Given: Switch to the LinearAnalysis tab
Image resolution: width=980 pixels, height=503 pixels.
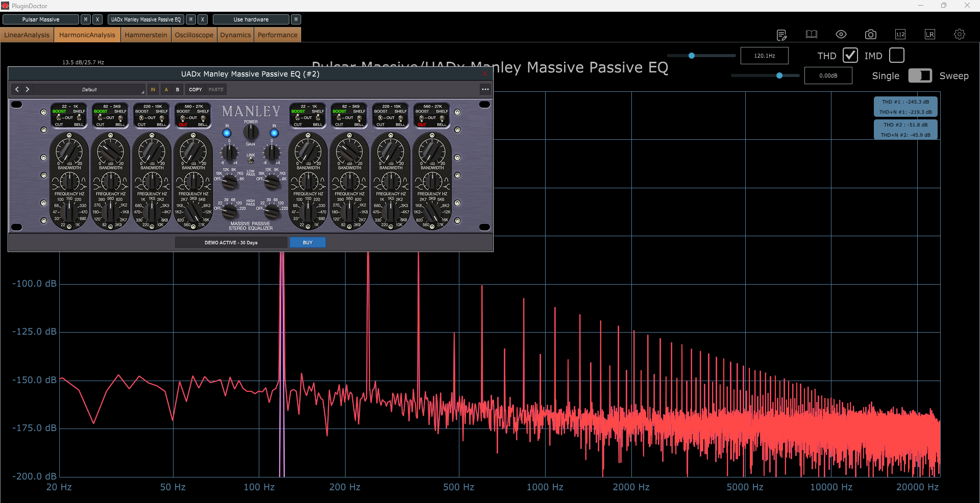Looking at the screenshot, I should click(27, 35).
